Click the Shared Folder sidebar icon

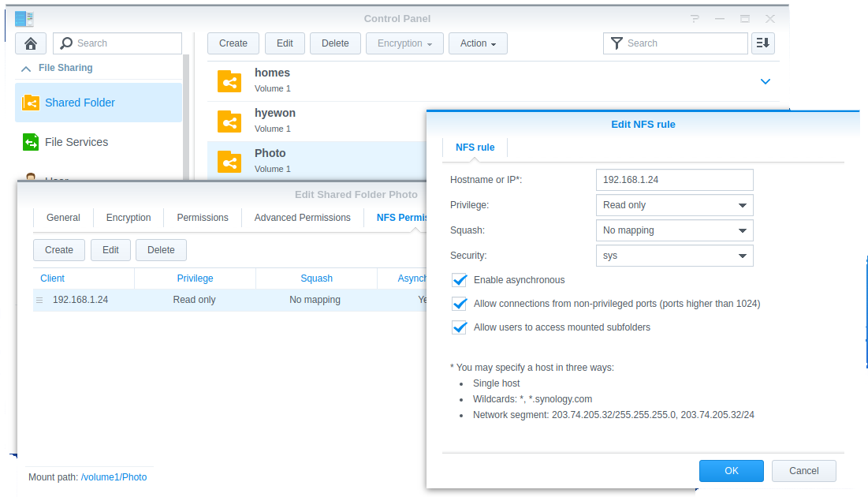click(31, 103)
